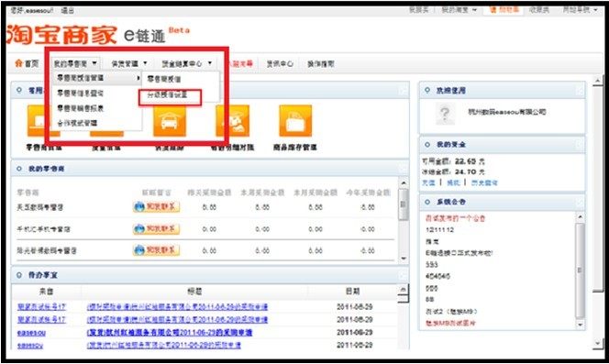Open the 资讯中心 navigation item
The width and height of the screenshot is (609, 364).
click(x=280, y=63)
